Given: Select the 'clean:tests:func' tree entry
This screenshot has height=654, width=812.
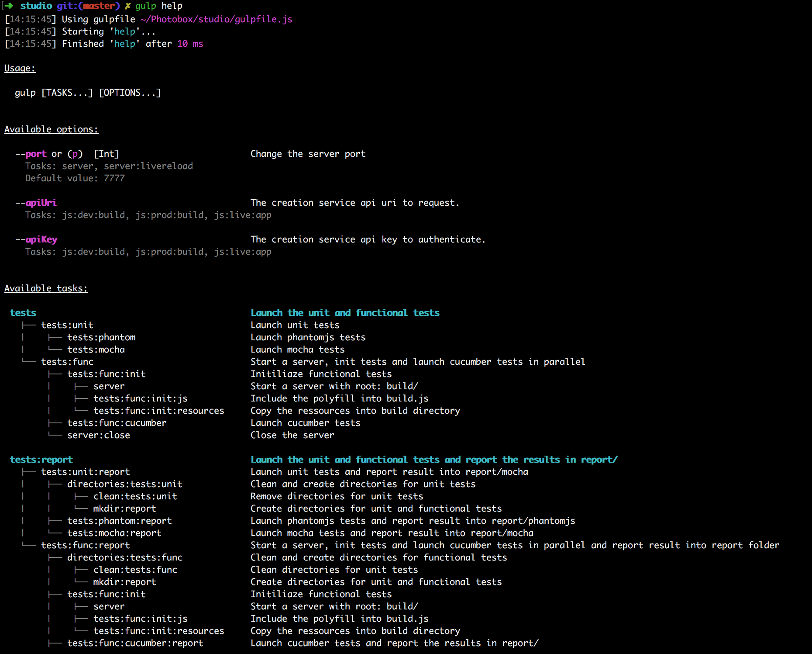Looking at the screenshot, I should [135, 570].
